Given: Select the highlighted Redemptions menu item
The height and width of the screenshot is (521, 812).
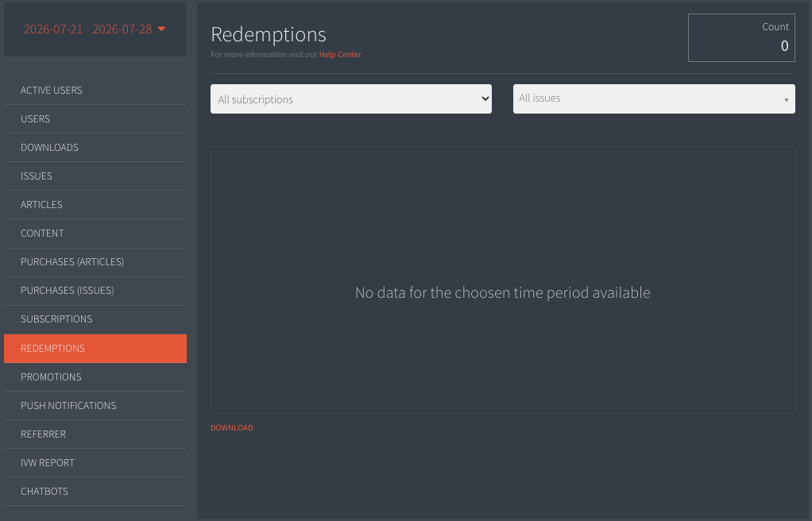Looking at the screenshot, I should click(95, 348).
